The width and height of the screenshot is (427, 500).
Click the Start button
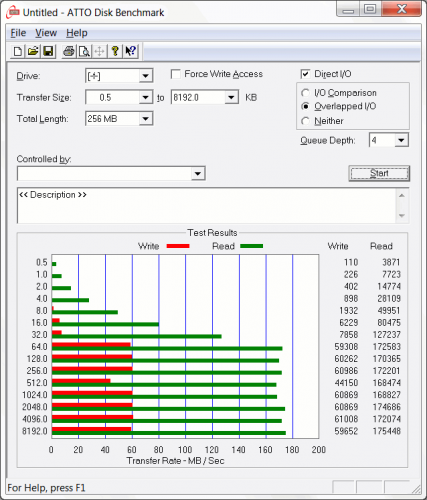pos(379,173)
